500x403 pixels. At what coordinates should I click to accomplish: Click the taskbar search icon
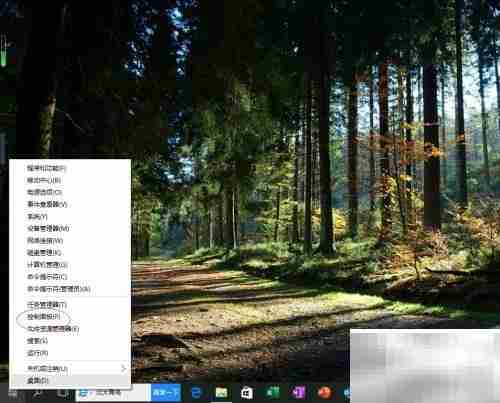pos(38,394)
